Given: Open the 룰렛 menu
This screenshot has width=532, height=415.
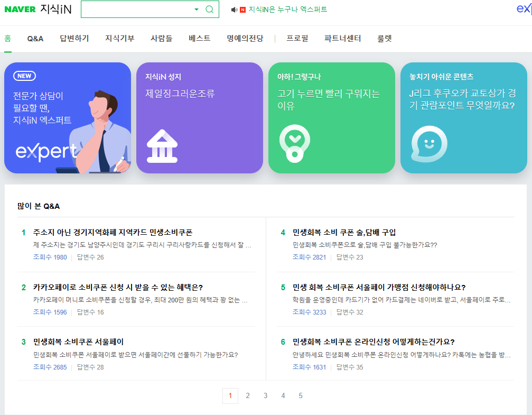Looking at the screenshot, I should [x=385, y=39].
